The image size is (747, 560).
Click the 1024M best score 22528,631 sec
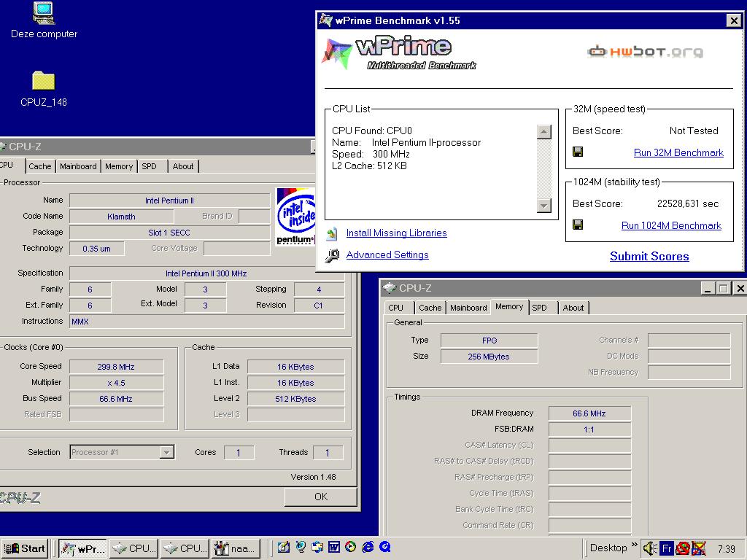pyautogui.click(x=687, y=204)
